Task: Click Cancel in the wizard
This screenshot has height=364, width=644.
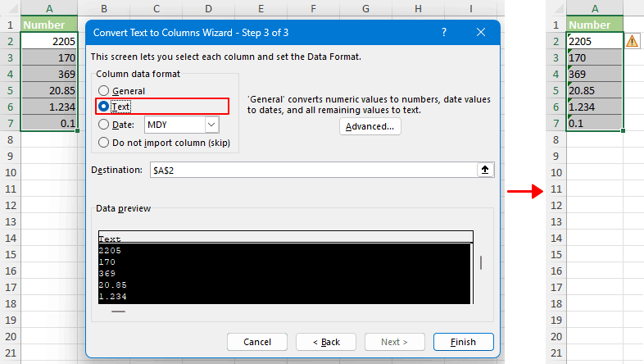Action: (x=256, y=342)
